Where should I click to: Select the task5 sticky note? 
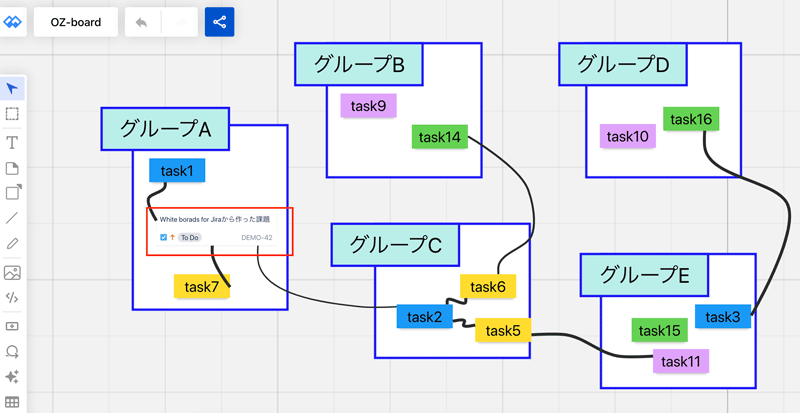click(x=503, y=330)
